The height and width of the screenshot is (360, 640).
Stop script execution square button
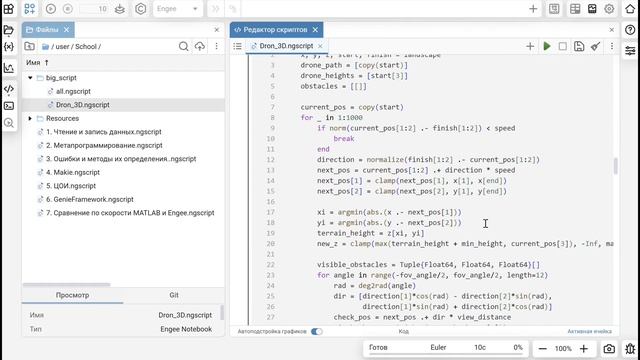562,46
